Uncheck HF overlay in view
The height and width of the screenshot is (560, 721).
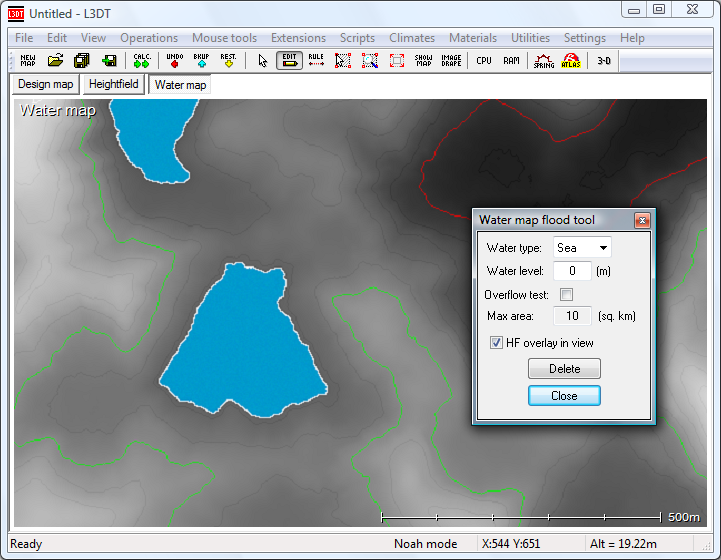pyautogui.click(x=497, y=343)
